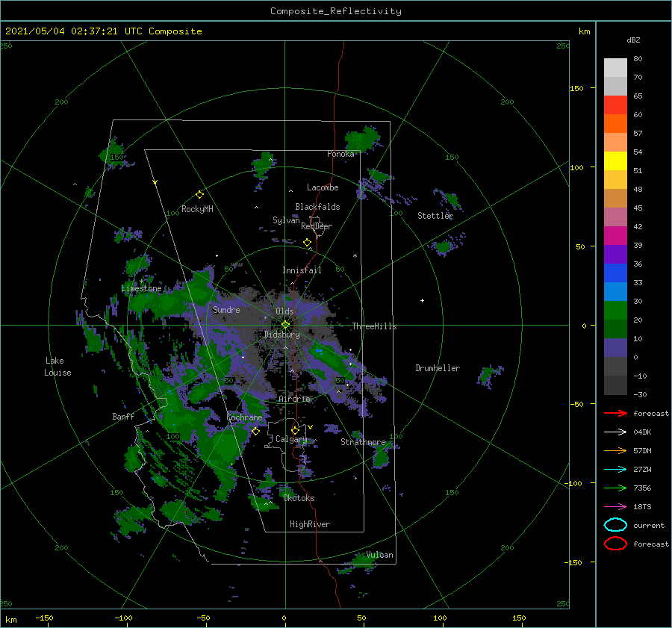The image size is (672, 628).
Task: Click the yellow diamond marker near RockyMH
Action: click(x=199, y=195)
